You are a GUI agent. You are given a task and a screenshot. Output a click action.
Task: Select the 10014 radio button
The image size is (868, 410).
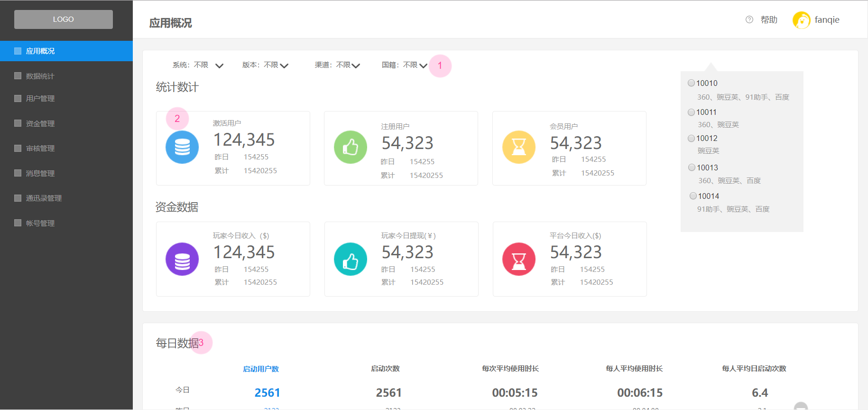tap(693, 196)
